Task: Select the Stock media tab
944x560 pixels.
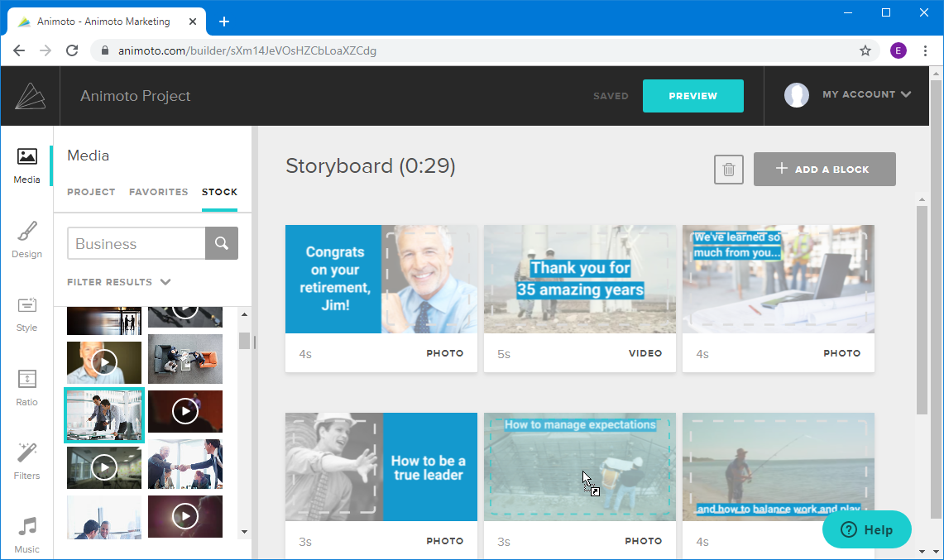Action: [219, 192]
